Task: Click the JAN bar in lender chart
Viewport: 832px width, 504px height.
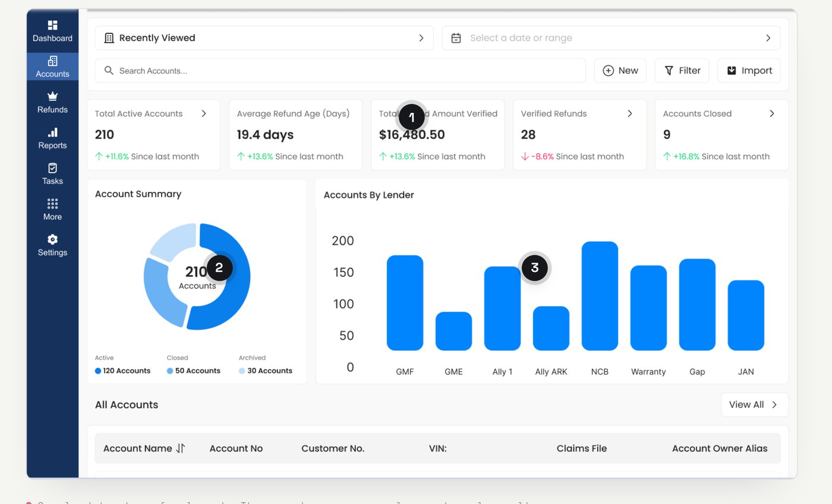Action: click(x=746, y=315)
